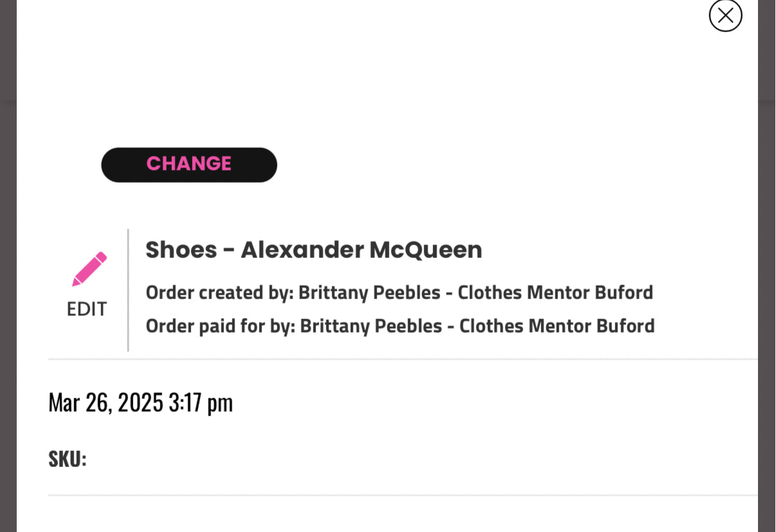776x532 pixels.
Task: Click the 'Order created by:' label
Action: (219, 293)
